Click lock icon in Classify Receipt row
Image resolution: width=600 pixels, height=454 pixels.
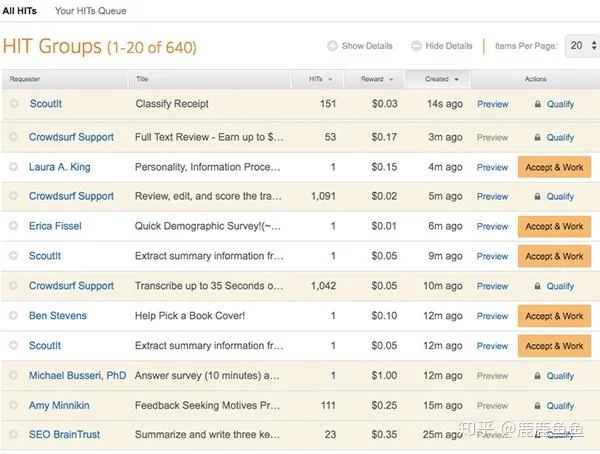point(538,104)
